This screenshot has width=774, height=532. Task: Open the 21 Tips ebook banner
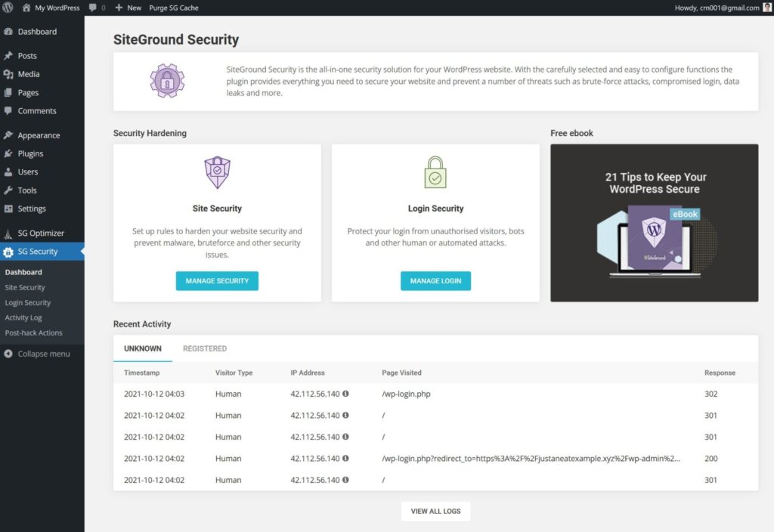(x=654, y=223)
